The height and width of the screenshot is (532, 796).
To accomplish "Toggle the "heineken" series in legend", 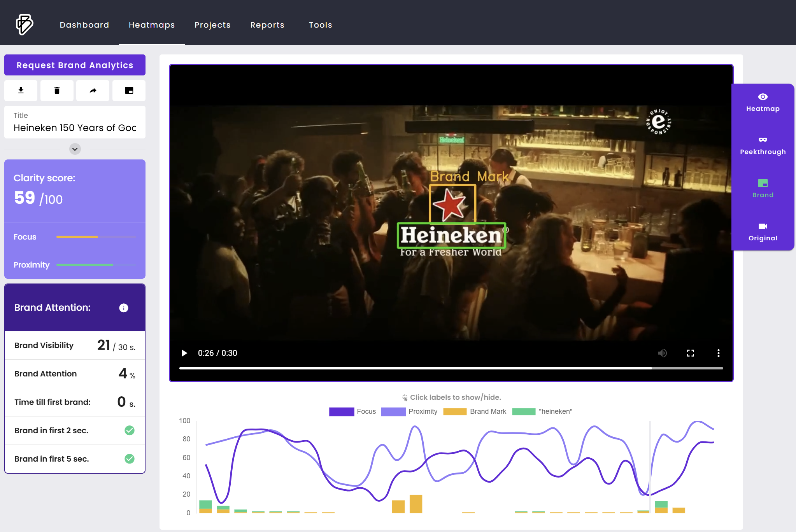I will point(542,411).
